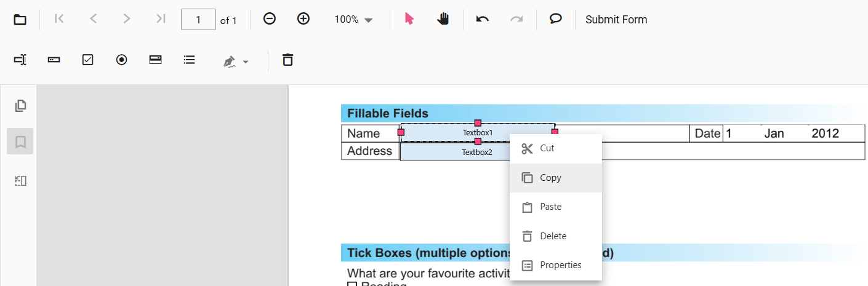Click the Open file folder icon
The width and height of the screenshot is (868, 286).
click(x=20, y=20)
